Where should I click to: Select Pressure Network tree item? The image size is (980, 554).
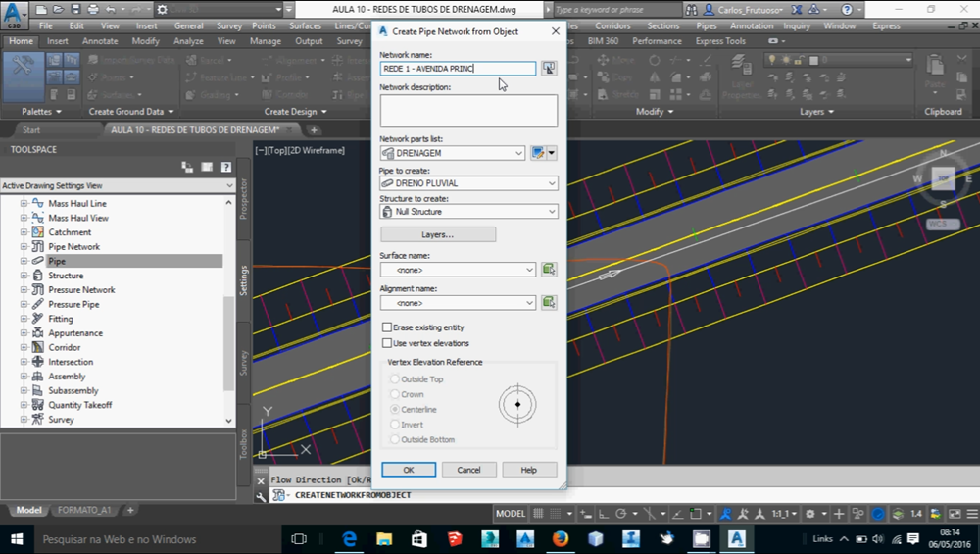point(81,289)
